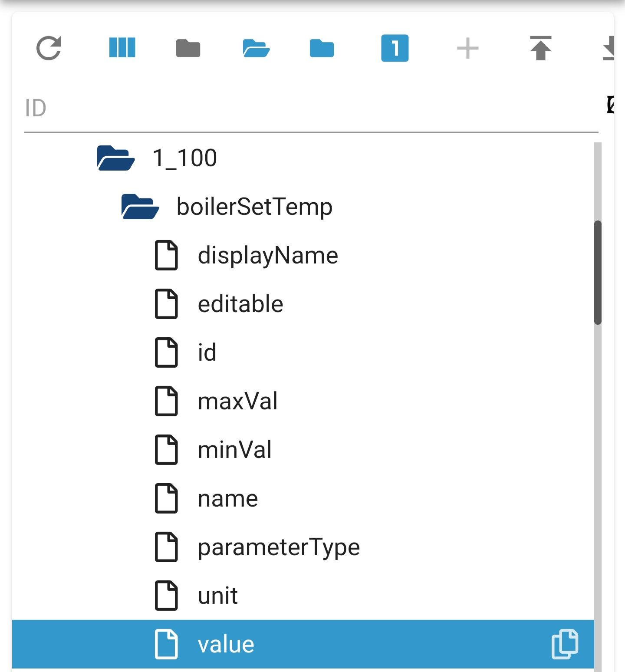The height and width of the screenshot is (672, 625).
Task: Select the unit state text
Action: pyautogui.click(x=218, y=596)
